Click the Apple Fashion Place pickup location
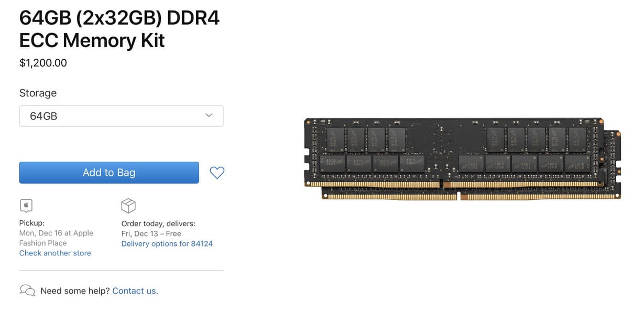The width and height of the screenshot is (644, 314). (56, 238)
